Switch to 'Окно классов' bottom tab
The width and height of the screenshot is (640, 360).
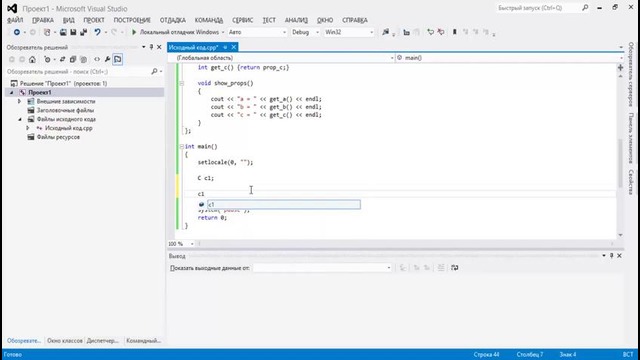(x=64, y=340)
